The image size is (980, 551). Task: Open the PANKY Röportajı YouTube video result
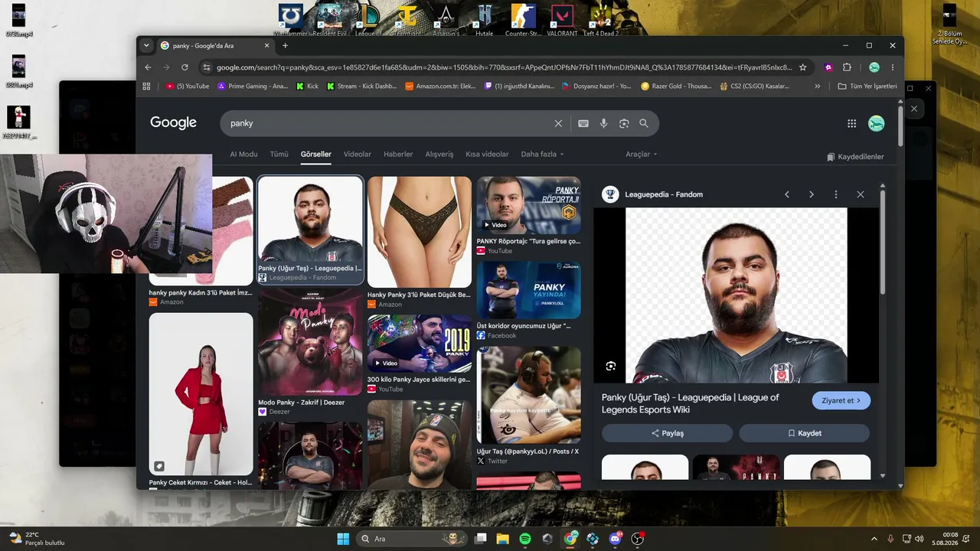click(x=529, y=216)
